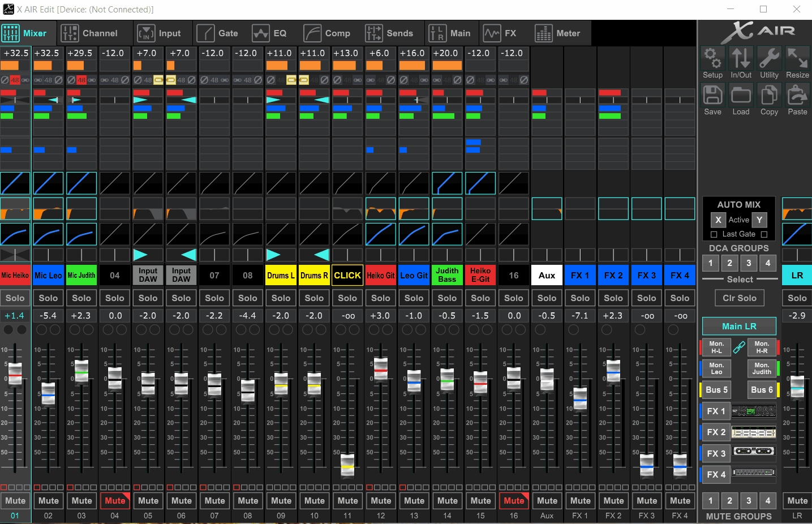Toggle Mute Group 3
The image size is (812, 524).
tap(749, 500)
